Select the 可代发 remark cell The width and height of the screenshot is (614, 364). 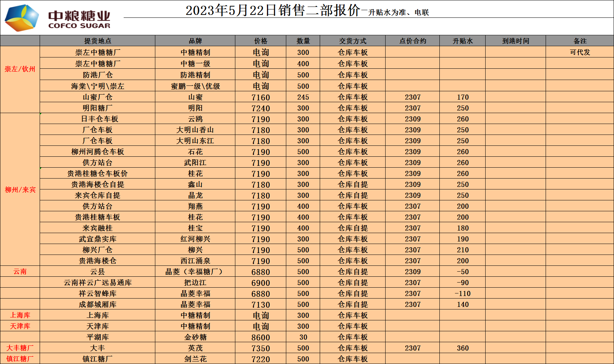point(580,52)
